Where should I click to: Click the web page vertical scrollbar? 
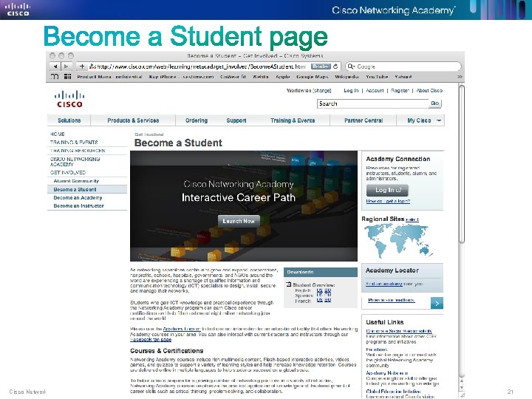click(x=461, y=165)
